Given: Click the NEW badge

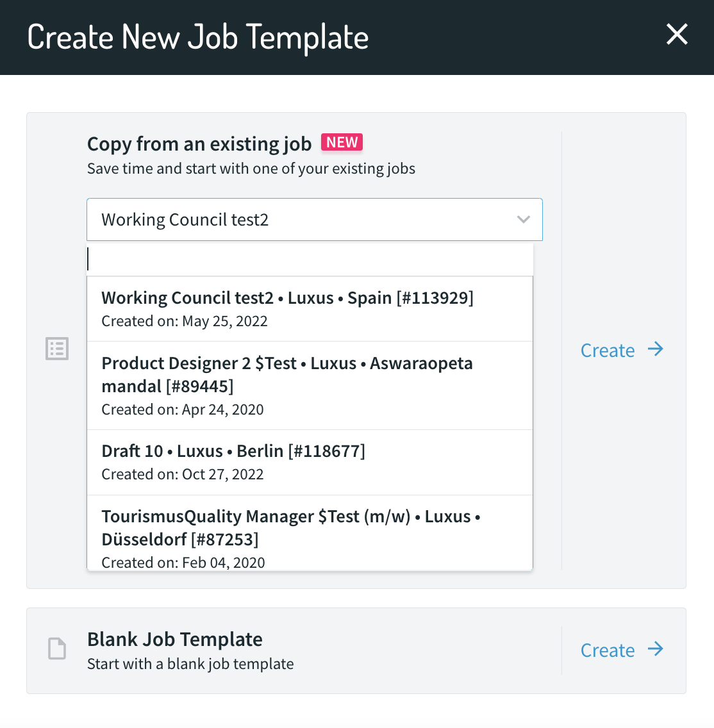Looking at the screenshot, I should [342, 142].
